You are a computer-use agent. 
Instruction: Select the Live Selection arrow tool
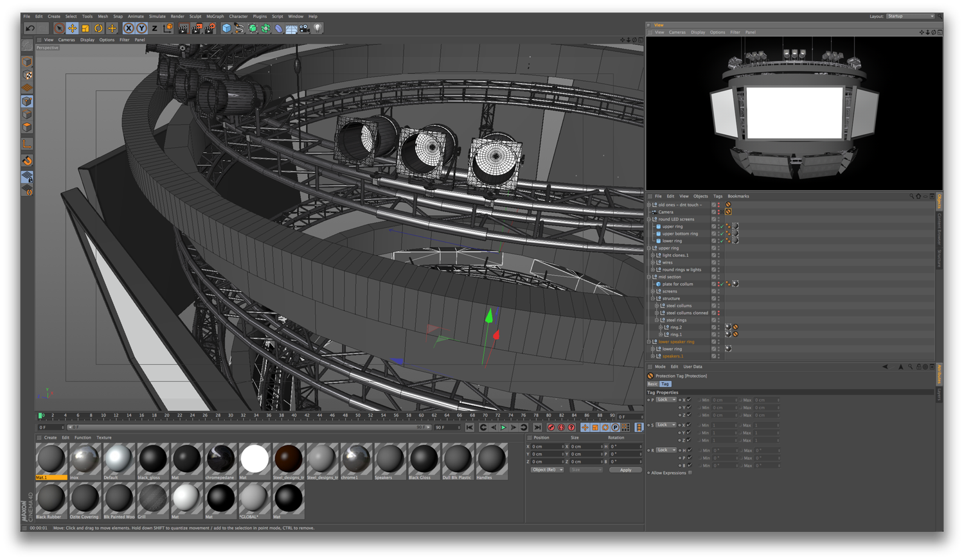59,28
